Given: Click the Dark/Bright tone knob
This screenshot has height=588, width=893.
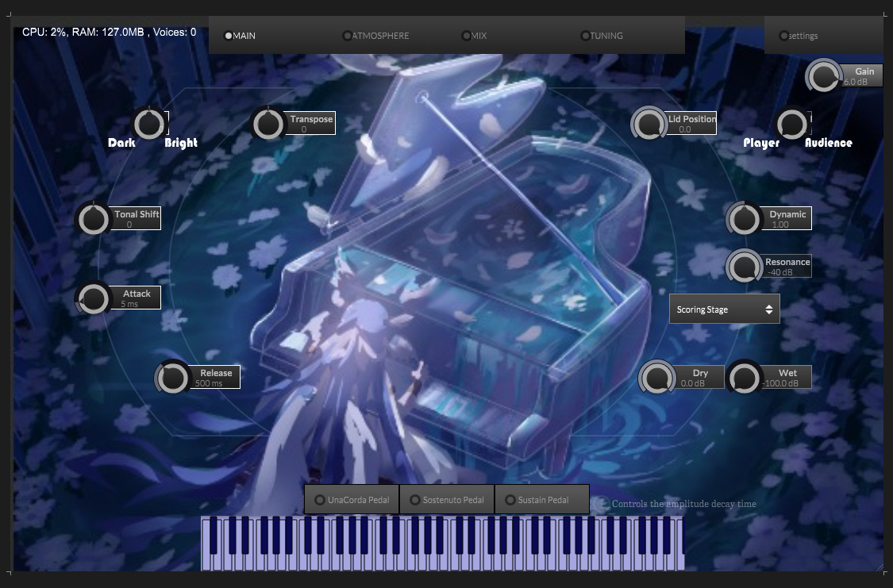Looking at the screenshot, I should (148, 124).
